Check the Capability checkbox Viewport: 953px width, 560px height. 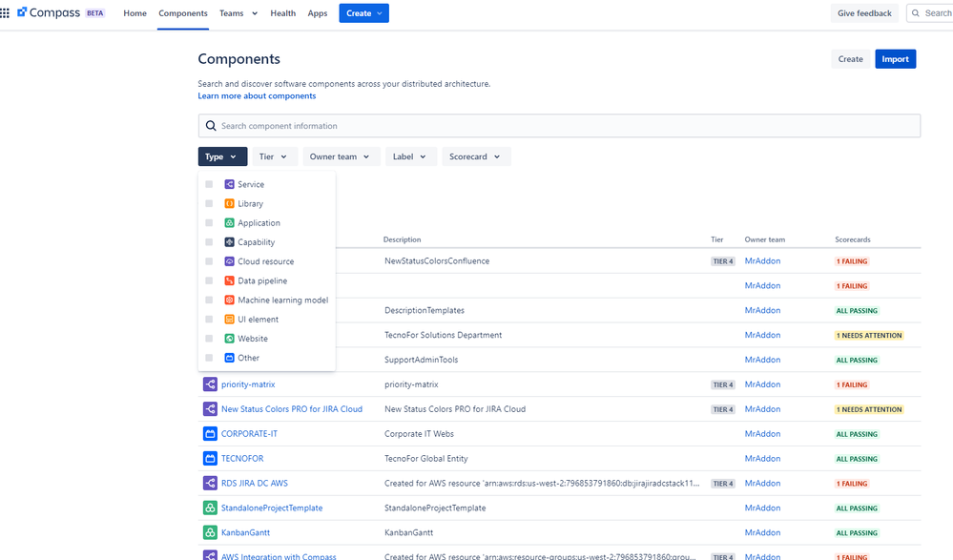click(x=209, y=241)
